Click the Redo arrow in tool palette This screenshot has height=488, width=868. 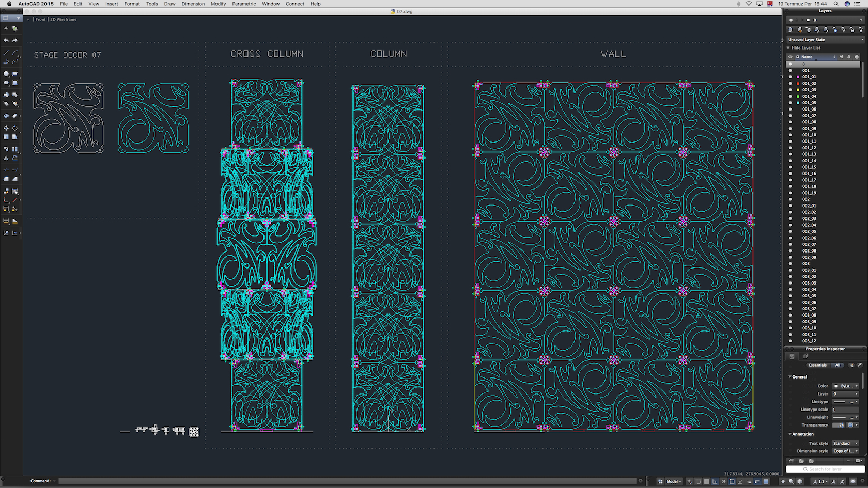tap(15, 40)
